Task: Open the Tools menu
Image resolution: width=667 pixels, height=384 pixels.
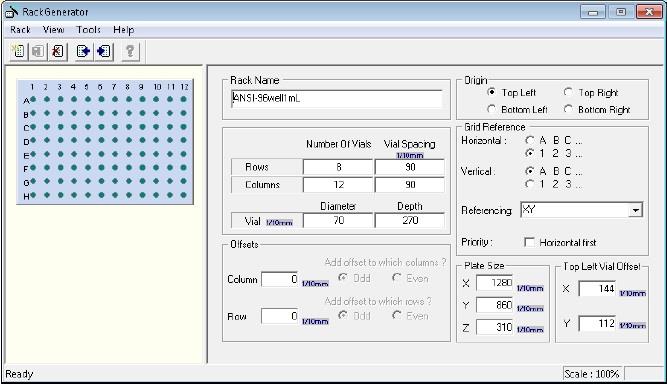Action: [x=88, y=30]
